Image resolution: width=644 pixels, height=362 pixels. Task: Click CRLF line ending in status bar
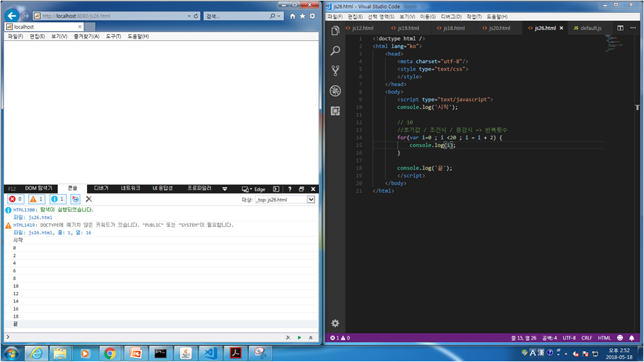pos(586,338)
